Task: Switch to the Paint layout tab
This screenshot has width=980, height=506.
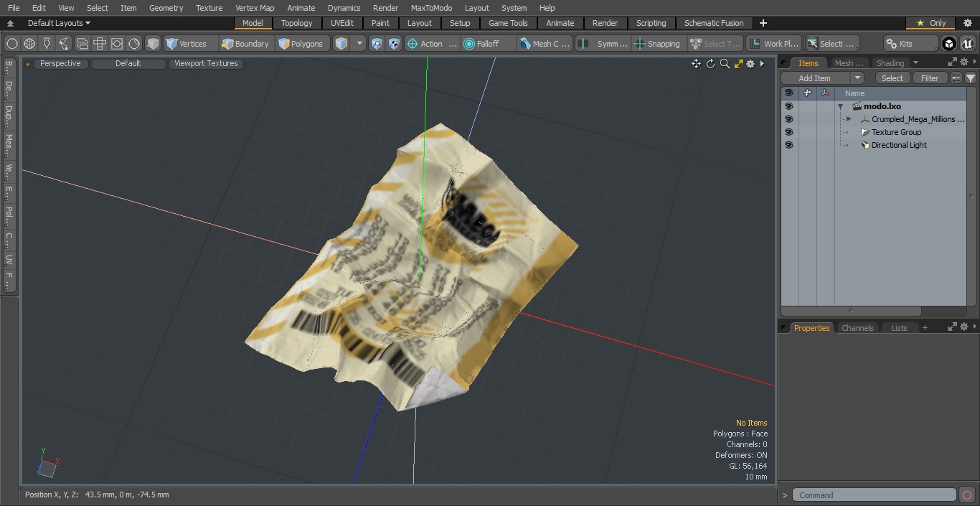Action: (x=380, y=23)
